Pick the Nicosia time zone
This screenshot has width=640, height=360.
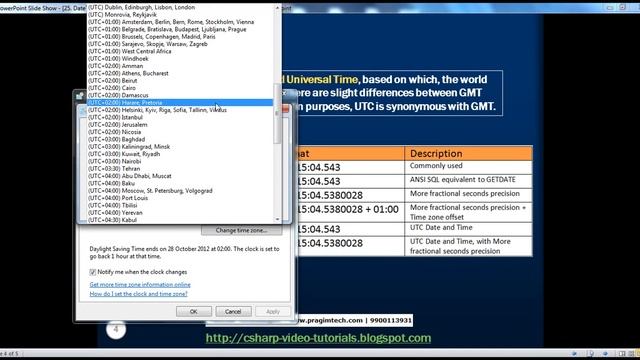[x=180, y=132]
